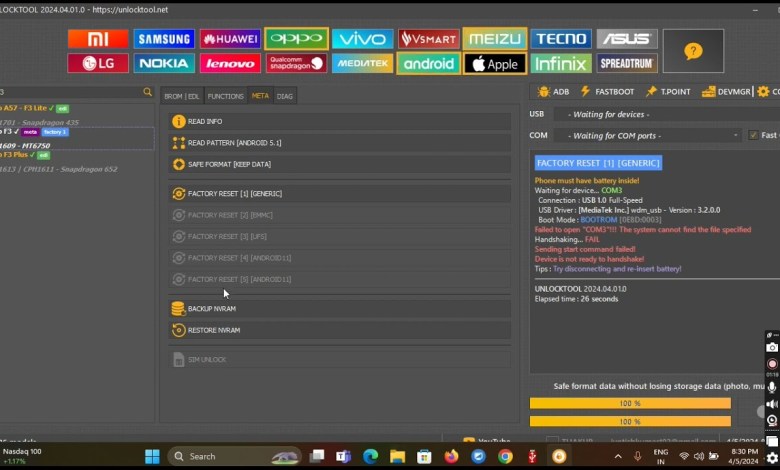This screenshot has width=780, height=470.
Task: Switch to the FUNCTIONS tab
Action: click(x=225, y=96)
